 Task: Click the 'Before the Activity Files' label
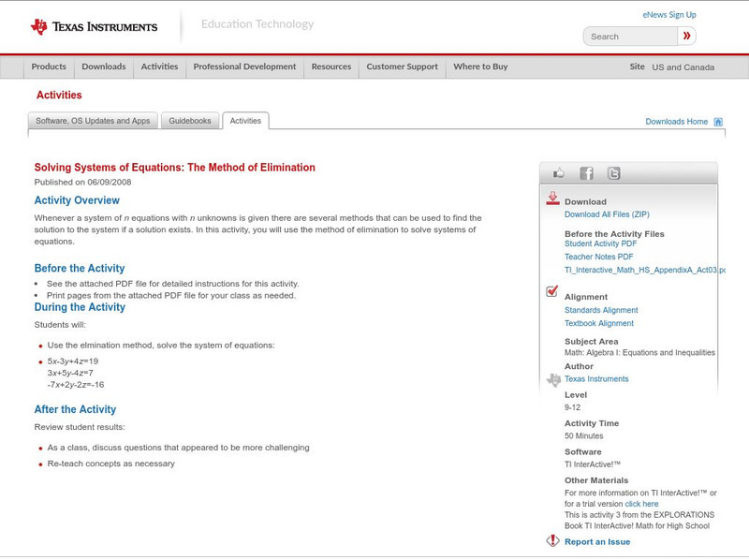tap(614, 234)
